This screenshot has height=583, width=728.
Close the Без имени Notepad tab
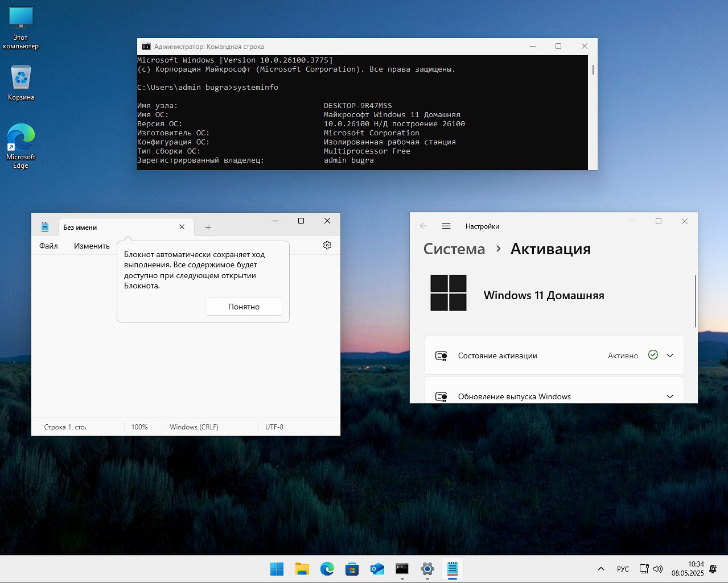[x=182, y=227]
